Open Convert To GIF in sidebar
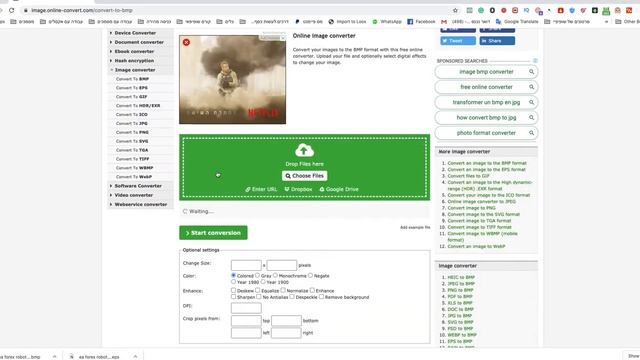This screenshot has height=360, width=640. tap(131, 97)
